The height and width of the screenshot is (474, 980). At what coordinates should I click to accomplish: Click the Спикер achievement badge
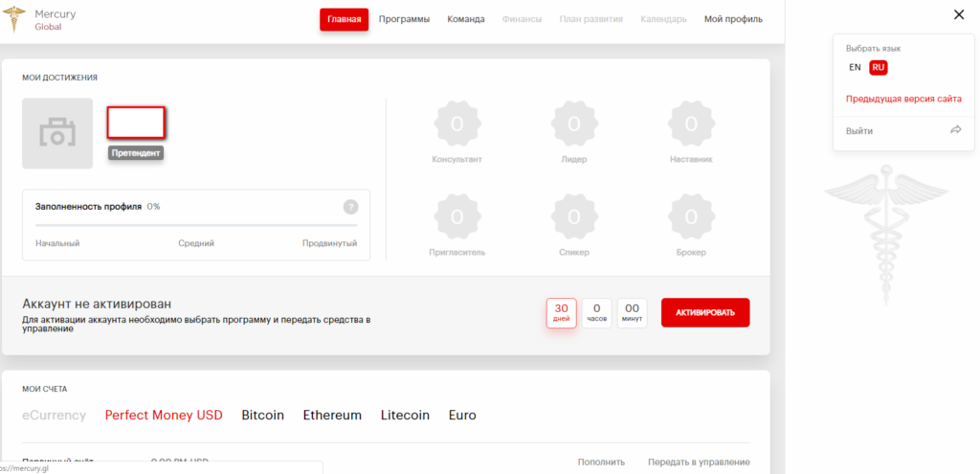point(574,217)
